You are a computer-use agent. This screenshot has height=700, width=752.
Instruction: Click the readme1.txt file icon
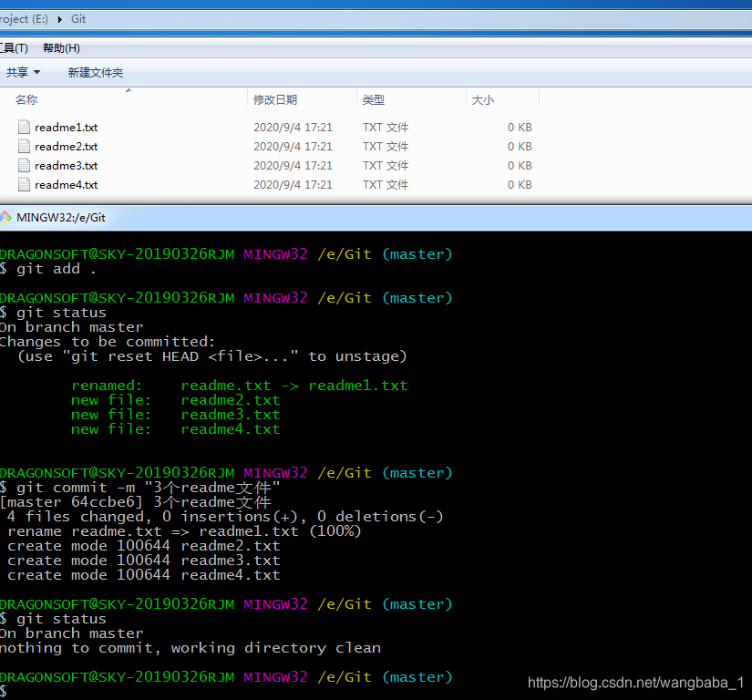[24, 127]
